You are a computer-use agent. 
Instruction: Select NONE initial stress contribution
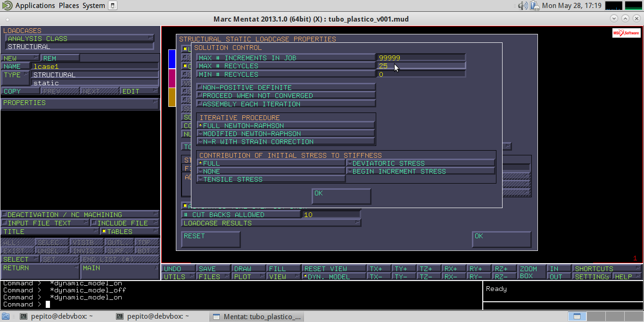click(x=271, y=171)
